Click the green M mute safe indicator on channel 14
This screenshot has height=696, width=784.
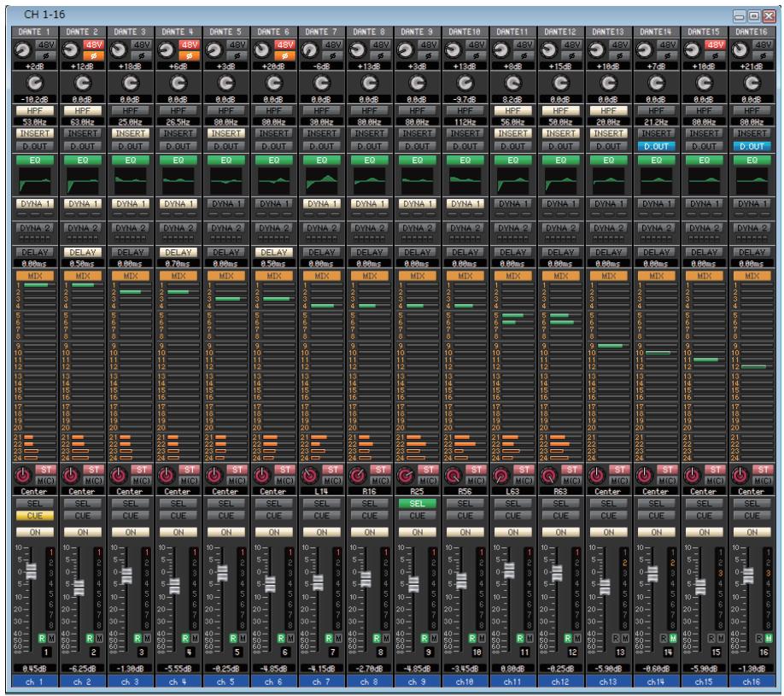[673, 639]
